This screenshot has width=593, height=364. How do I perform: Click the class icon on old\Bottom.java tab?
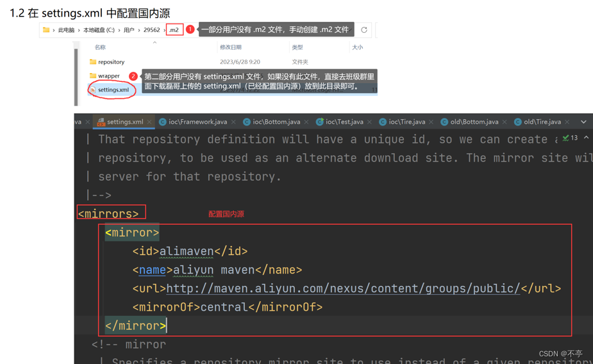pos(444,122)
